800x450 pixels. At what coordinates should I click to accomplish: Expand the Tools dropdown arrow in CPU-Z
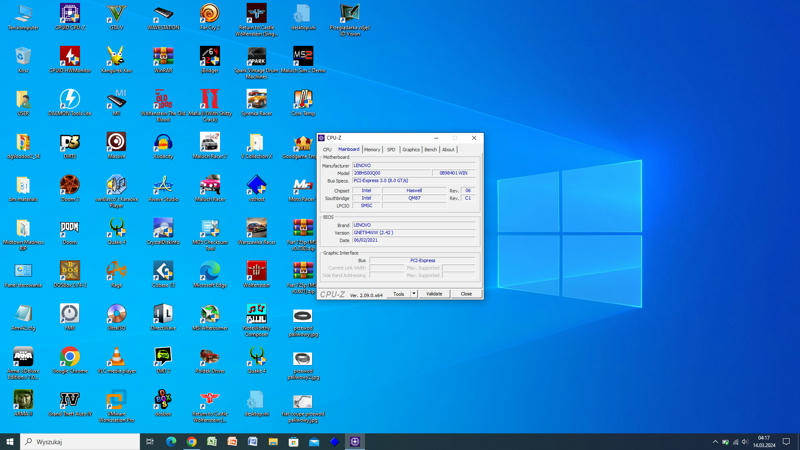coord(414,294)
